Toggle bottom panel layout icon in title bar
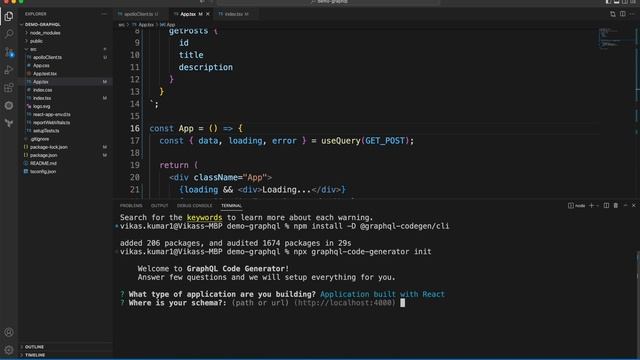 click(617, 2)
